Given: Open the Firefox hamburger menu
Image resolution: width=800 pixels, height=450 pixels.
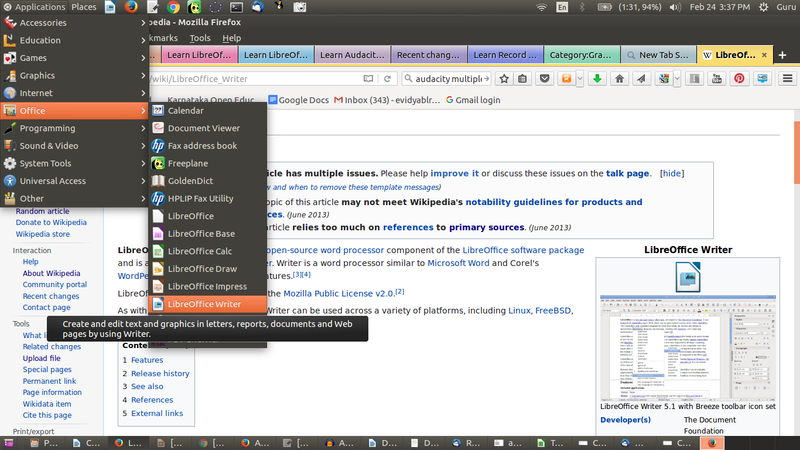Looking at the screenshot, I should [787, 79].
